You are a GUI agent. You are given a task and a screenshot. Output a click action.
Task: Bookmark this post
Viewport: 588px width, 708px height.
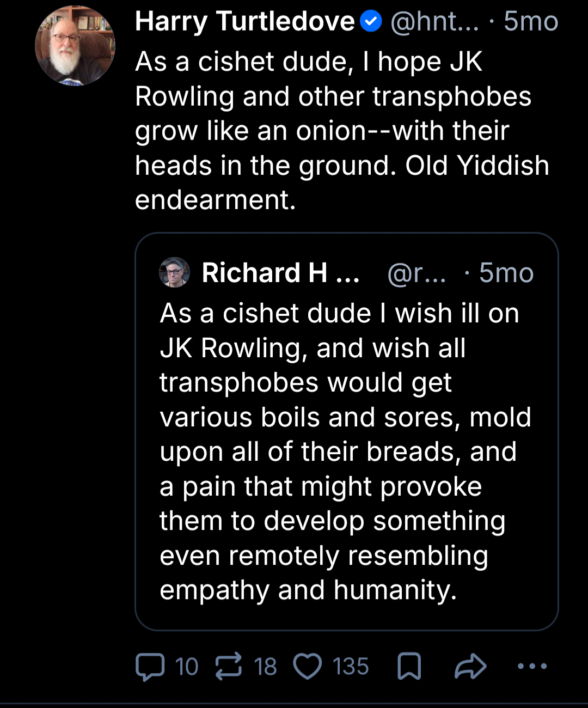click(x=409, y=667)
